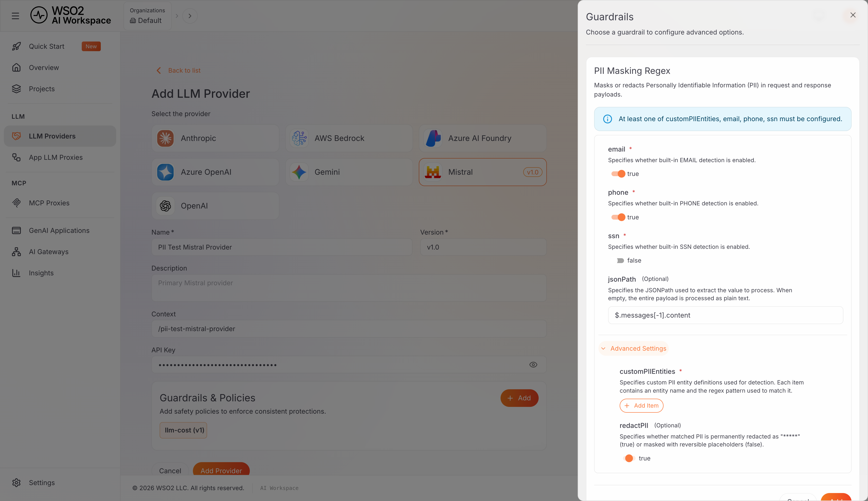Image resolution: width=868 pixels, height=501 pixels.
Task: Open the hamburger menu icon
Action: tap(15, 16)
